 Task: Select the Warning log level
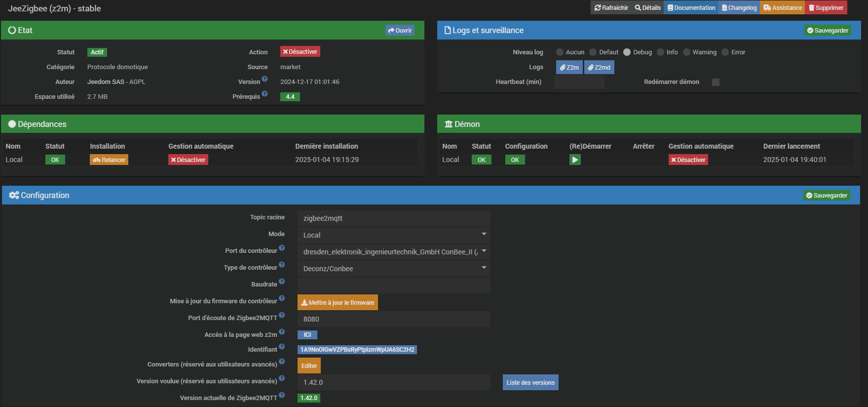[686, 52]
